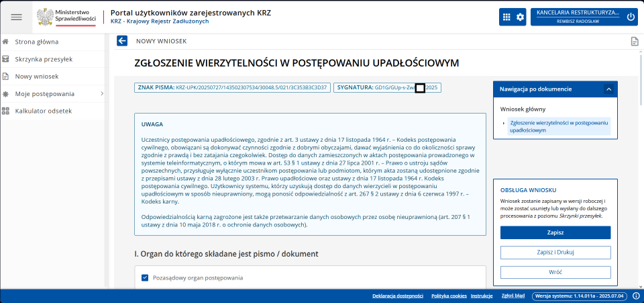Screen dimensions: 644x303
Task: Open Instrukcje link
Action: (482, 296)
